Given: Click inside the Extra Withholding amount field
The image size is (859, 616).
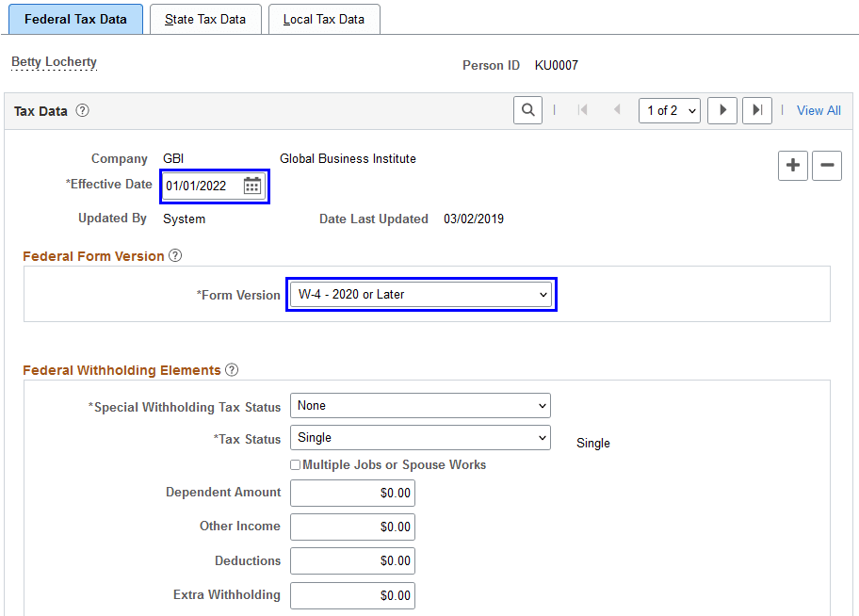Looking at the screenshot, I should coord(352,595).
